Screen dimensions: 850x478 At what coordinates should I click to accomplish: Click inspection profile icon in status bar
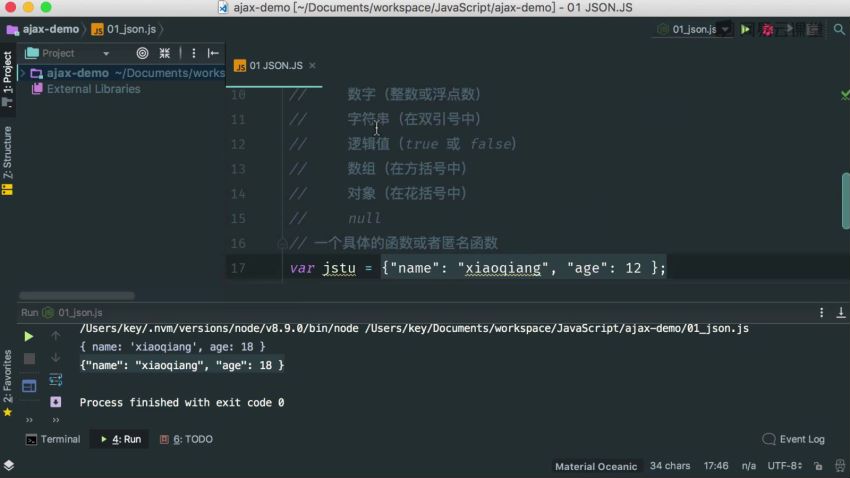pos(840,466)
